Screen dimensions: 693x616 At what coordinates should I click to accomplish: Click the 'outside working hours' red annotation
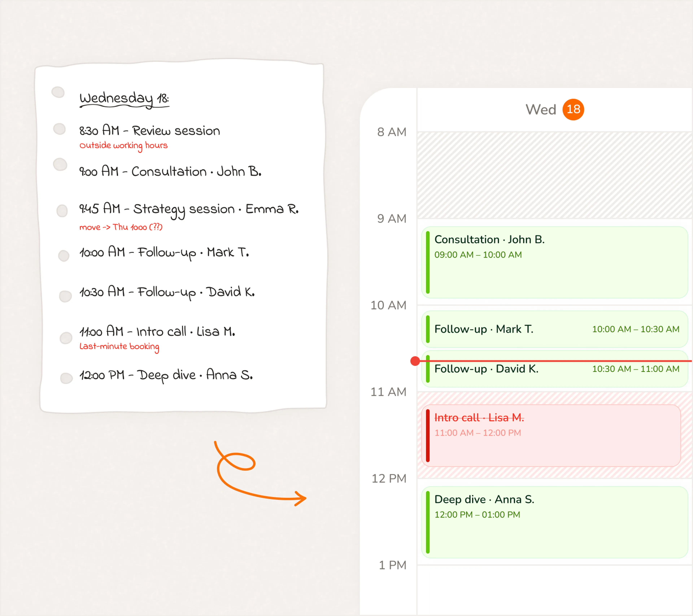point(123,146)
